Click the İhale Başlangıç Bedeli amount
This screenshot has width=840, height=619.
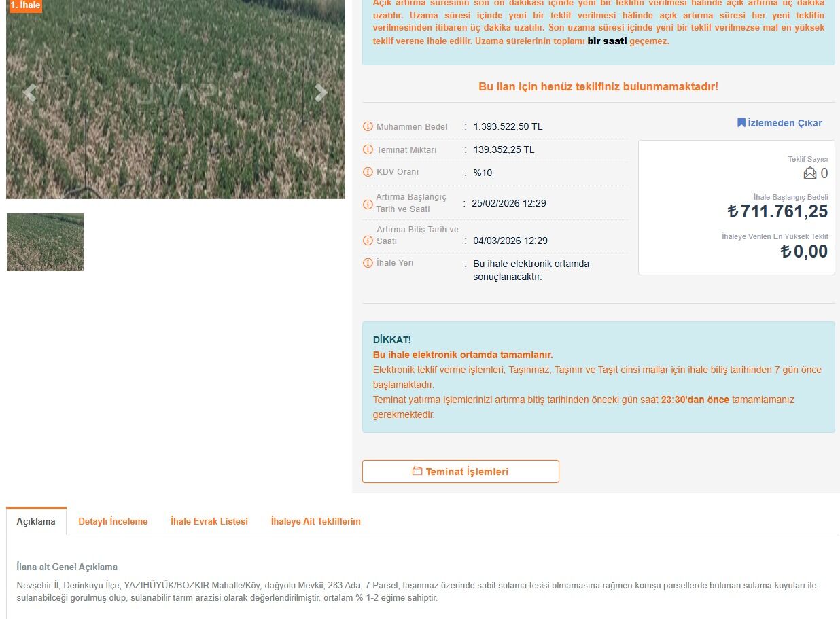pos(777,211)
